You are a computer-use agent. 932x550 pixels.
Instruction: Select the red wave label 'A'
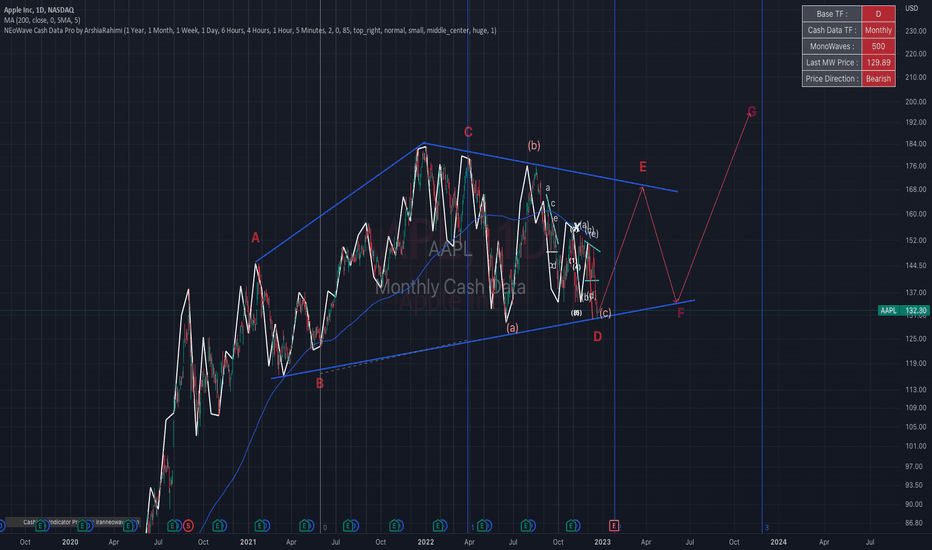pos(256,238)
